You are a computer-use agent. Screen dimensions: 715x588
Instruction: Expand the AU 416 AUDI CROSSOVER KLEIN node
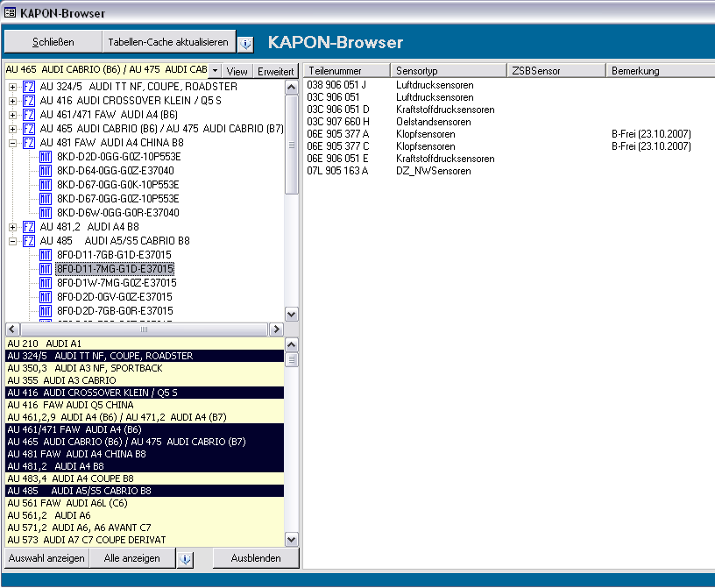pyautogui.click(x=13, y=102)
